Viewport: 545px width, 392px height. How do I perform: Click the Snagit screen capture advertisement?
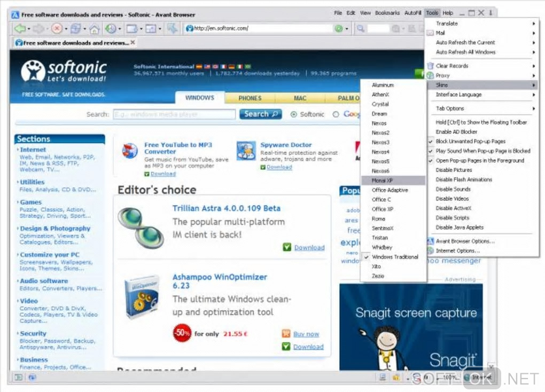(411, 327)
